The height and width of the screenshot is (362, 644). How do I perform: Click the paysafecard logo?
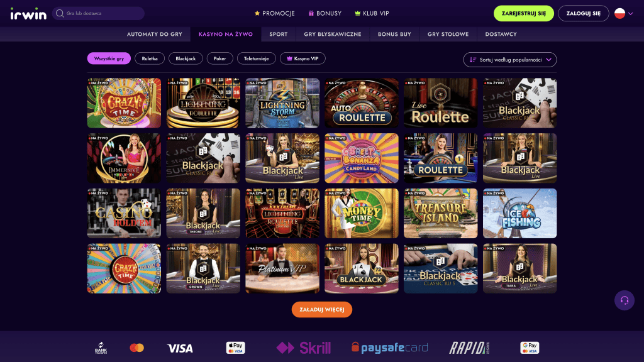tap(390, 348)
